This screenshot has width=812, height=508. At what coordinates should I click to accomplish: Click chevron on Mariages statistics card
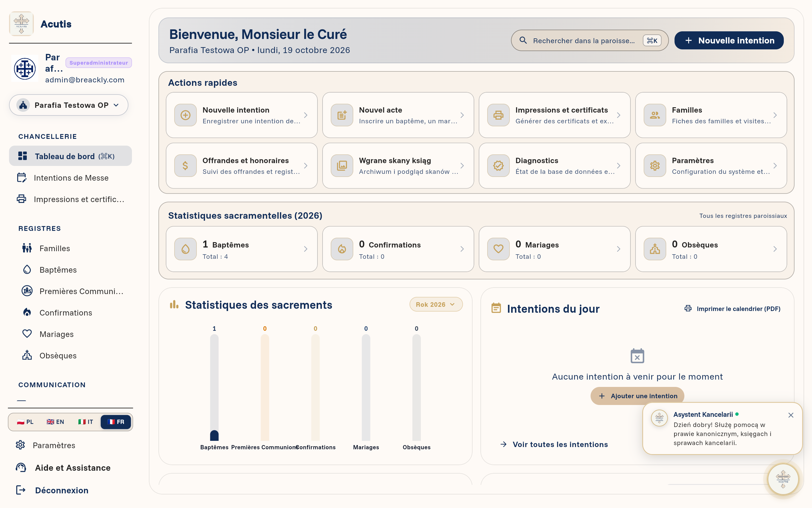618,249
